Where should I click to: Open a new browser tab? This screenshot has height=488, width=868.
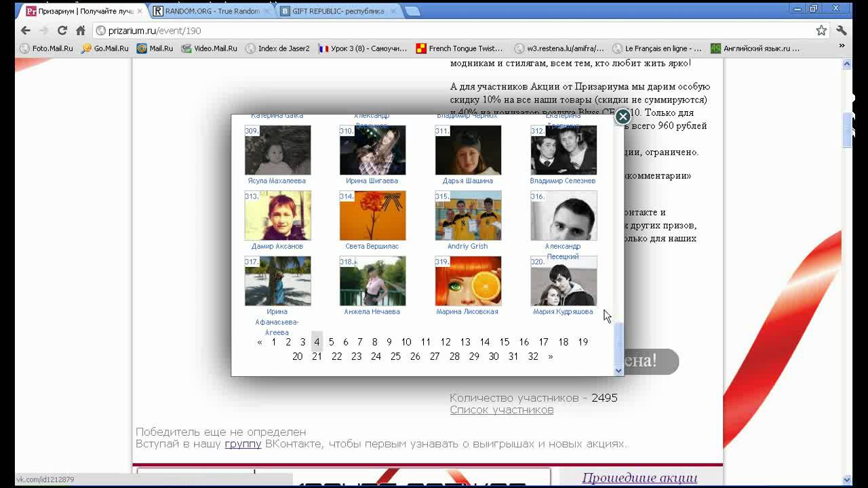412,11
